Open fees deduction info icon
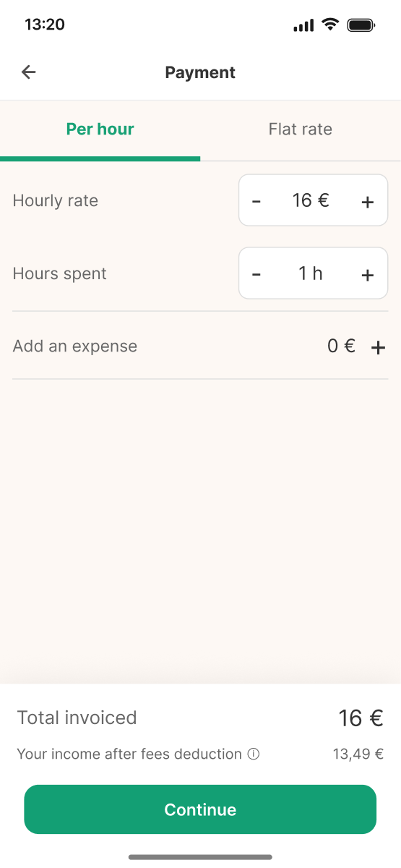The image size is (401, 868). [x=254, y=754]
